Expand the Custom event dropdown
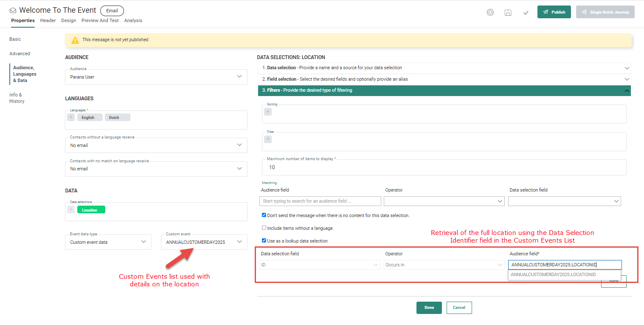Image resolution: width=644 pixels, height=325 pixels. coord(204,242)
